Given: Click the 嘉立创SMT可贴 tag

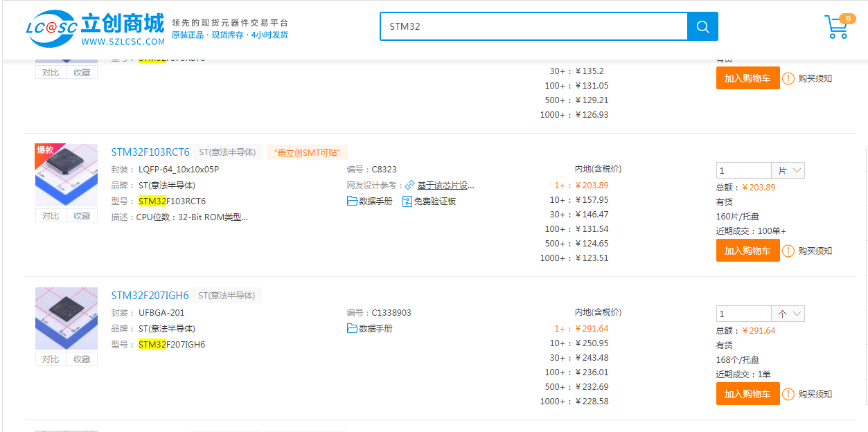Looking at the screenshot, I should point(308,152).
